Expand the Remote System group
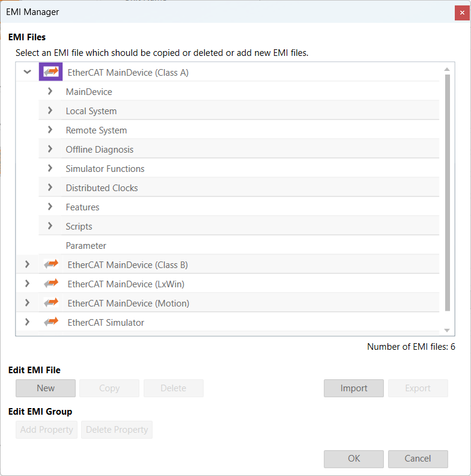 [50, 130]
